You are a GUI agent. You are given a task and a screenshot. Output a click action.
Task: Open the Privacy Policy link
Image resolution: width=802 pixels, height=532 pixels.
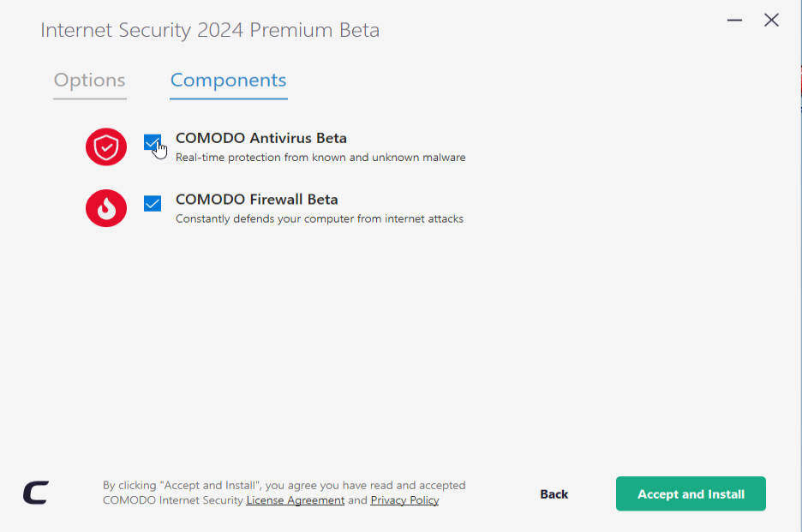pos(404,500)
